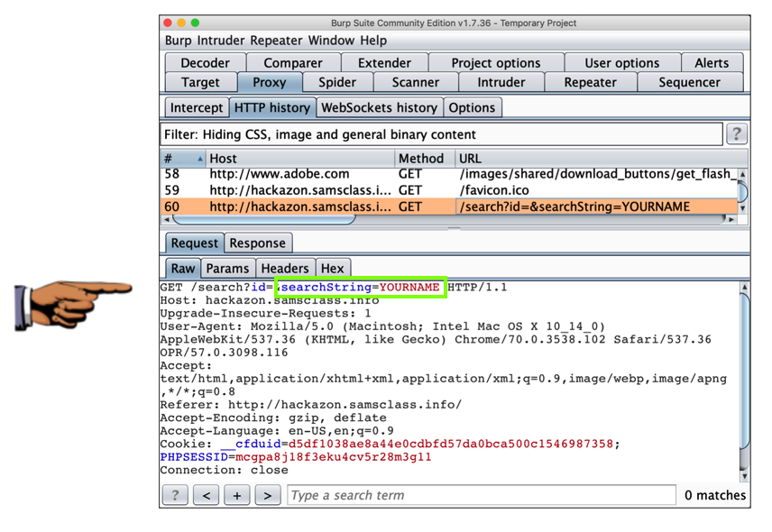Viewport: 772px width, 532px height.
Task: Switch to Hex view
Action: coord(332,269)
